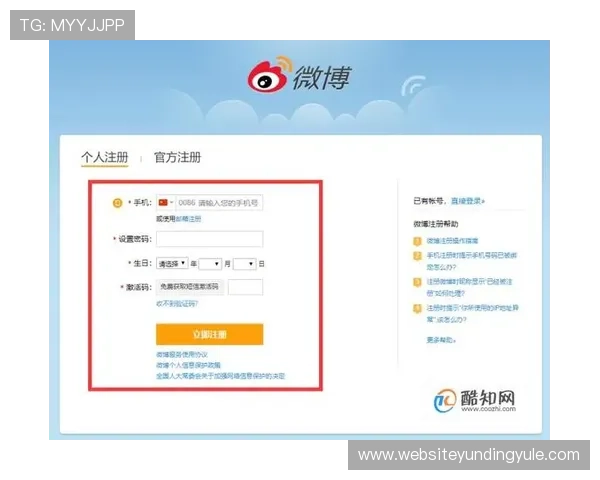The height and width of the screenshot is (480, 600).
Task: Open help link about abnormal IP address
Action: click(472, 313)
